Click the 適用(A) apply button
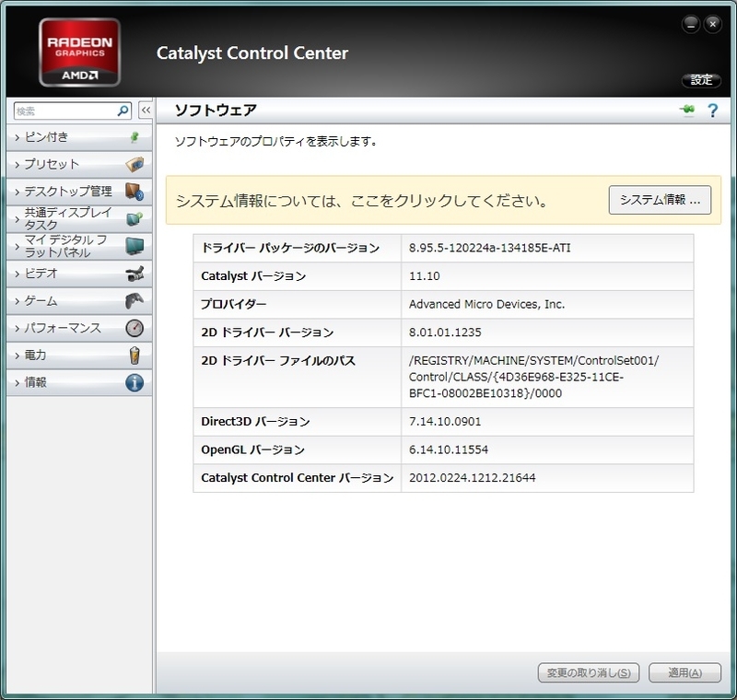Image resolution: width=737 pixels, height=700 pixels. tap(684, 672)
